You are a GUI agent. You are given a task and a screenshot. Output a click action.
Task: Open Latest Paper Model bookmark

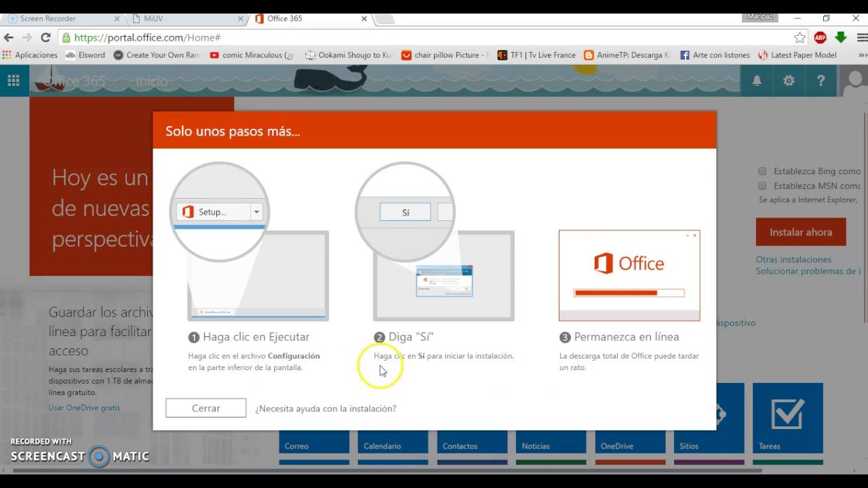click(797, 55)
